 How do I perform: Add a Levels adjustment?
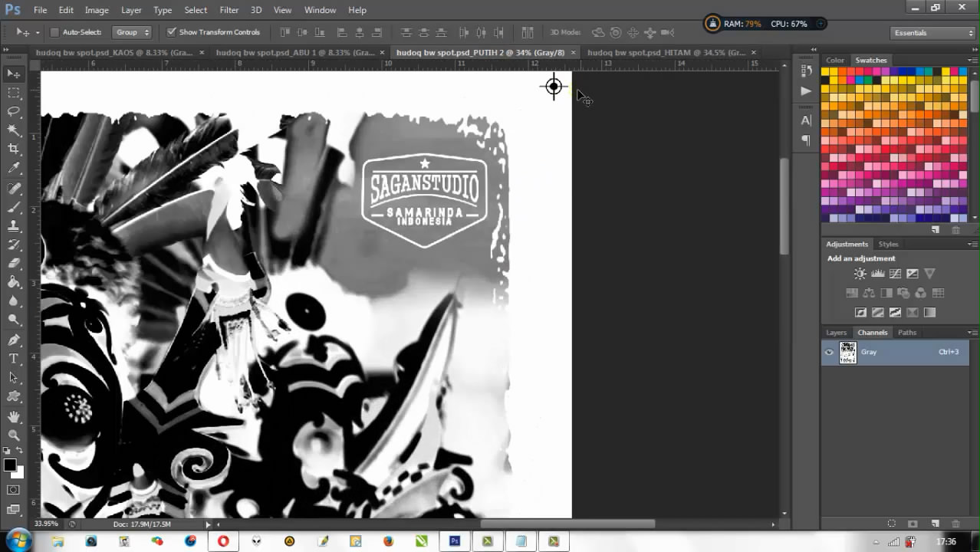click(877, 273)
